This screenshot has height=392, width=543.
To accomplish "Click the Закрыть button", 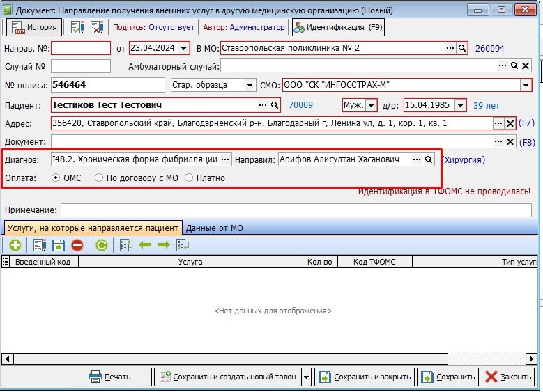I will pyautogui.click(x=508, y=377).
